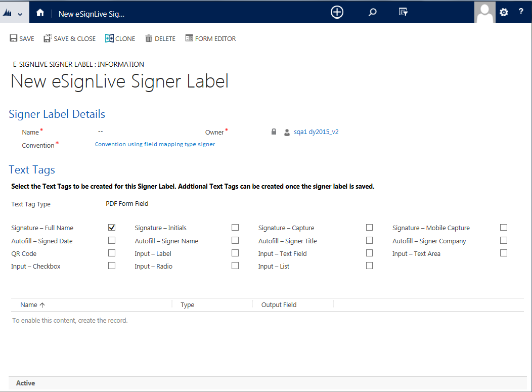The height and width of the screenshot is (392, 532).
Task: Collapse the Signer Label Details section
Action: click(57, 114)
